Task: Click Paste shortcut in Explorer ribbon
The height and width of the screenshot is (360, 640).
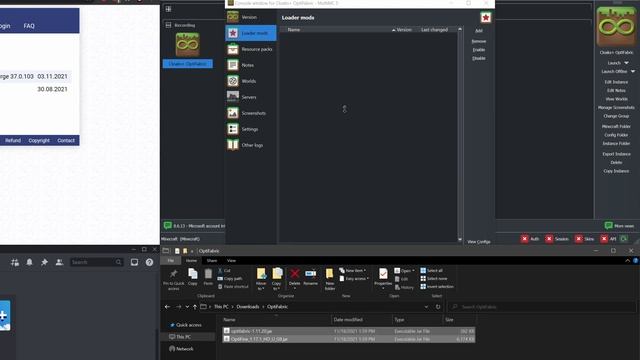Action: point(233,287)
